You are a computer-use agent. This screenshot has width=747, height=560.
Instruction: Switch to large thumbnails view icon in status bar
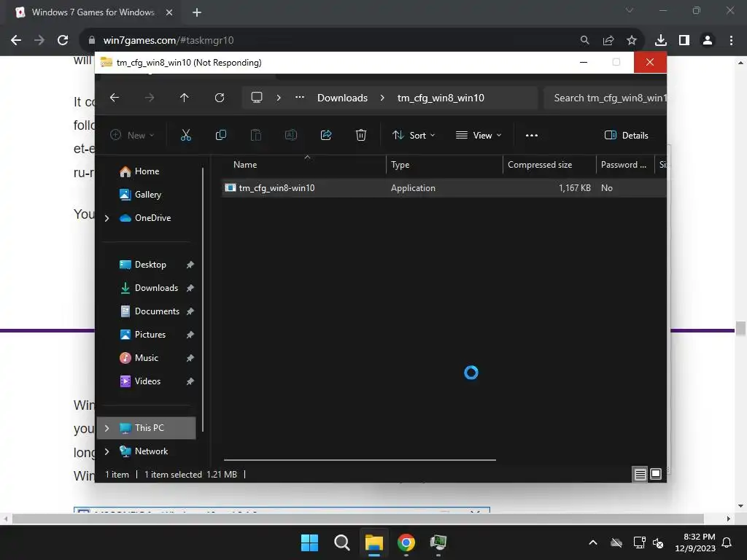(656, 474)
